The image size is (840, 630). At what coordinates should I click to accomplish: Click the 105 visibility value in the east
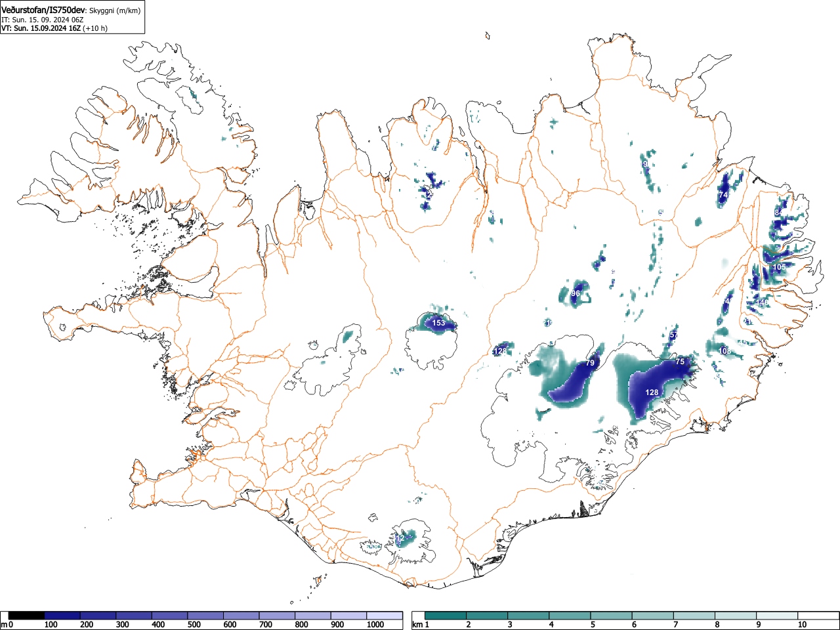point(779,267)
